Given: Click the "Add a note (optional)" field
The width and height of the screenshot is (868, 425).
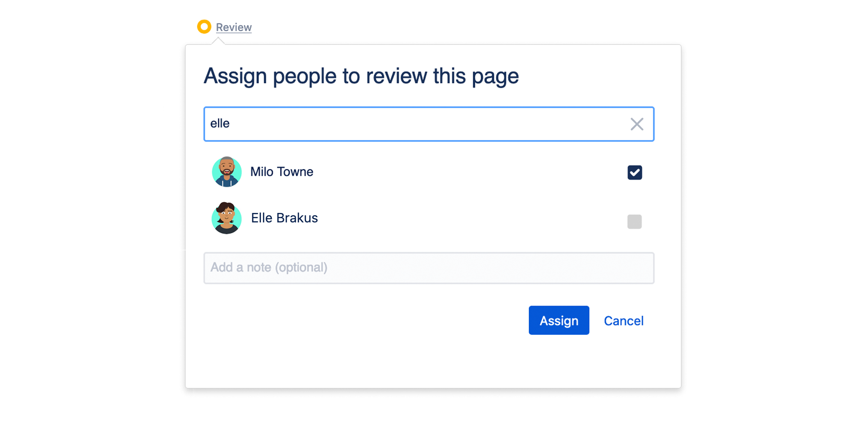Looking at the screenshot, I should 428,268.
